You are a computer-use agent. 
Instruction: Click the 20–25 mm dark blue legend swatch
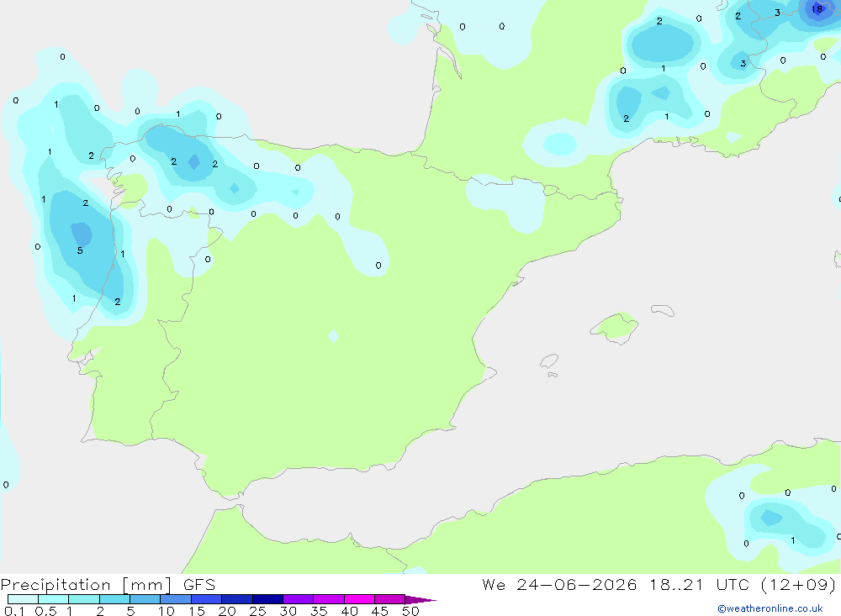[x=236, y=599]
